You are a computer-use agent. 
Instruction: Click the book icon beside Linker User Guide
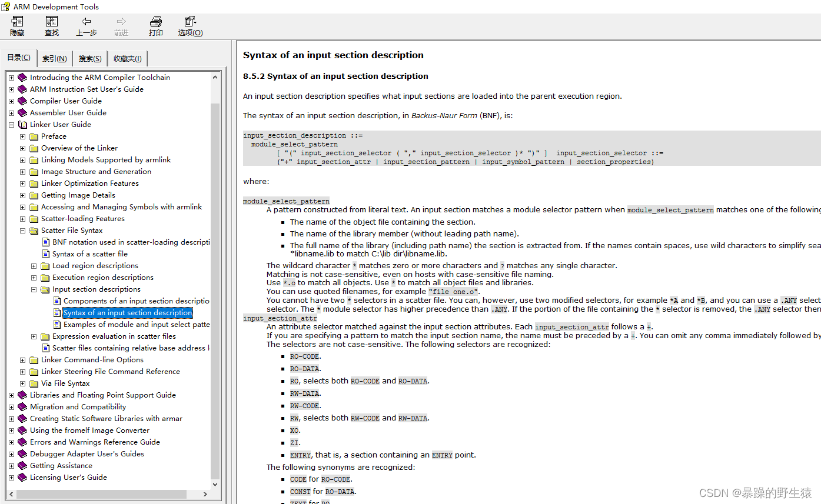[24, 124]
